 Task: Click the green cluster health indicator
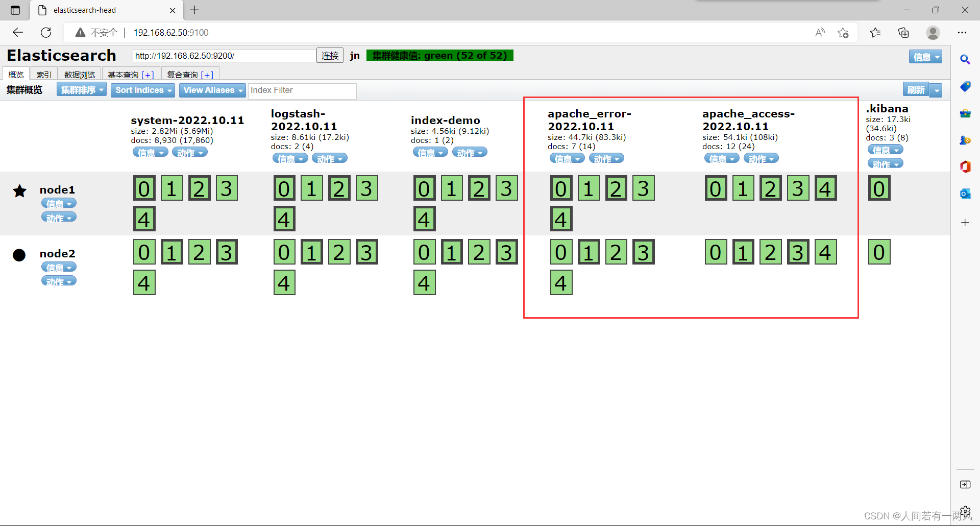click(x=440, y=56)
